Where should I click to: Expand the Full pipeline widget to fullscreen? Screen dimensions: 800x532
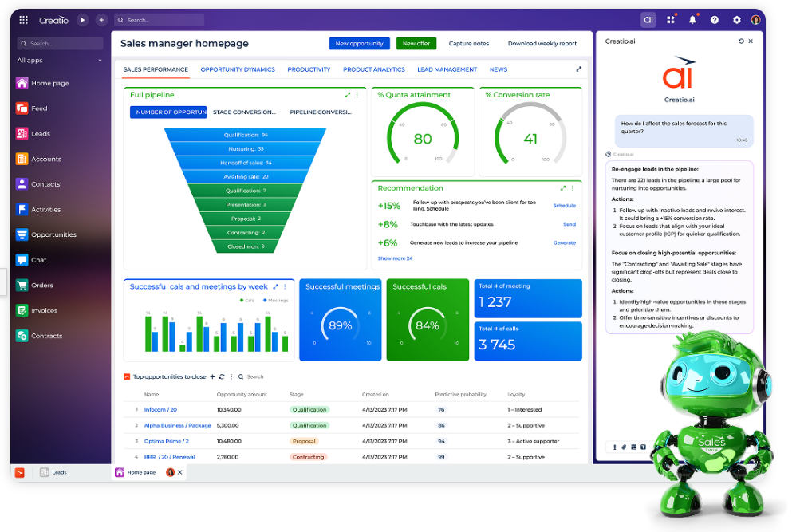(x=347, y=94)
